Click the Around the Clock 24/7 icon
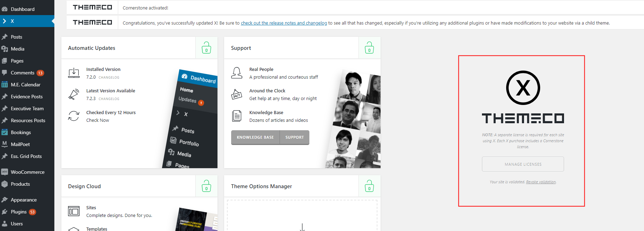644x231 pixels. [x=237, y=94]
